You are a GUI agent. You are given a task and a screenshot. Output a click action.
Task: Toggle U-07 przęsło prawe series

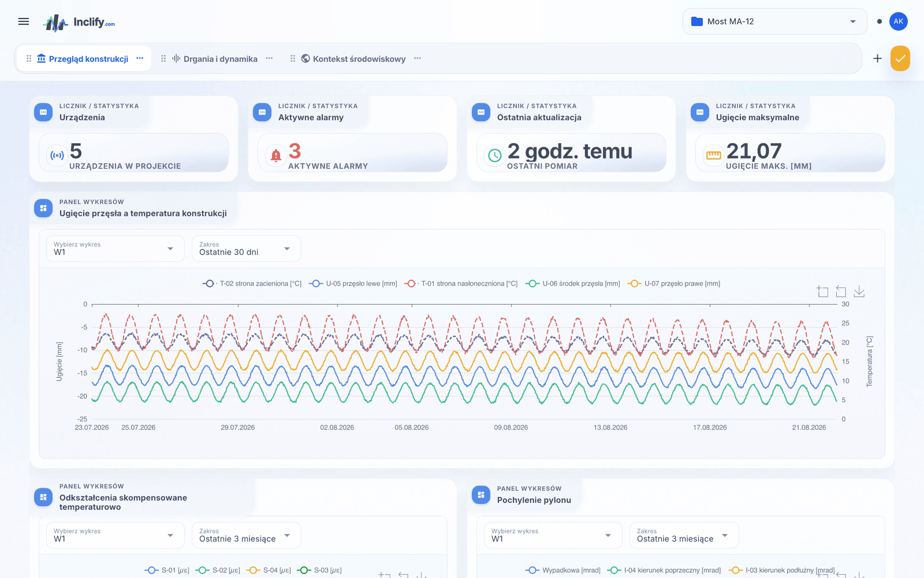674,284
